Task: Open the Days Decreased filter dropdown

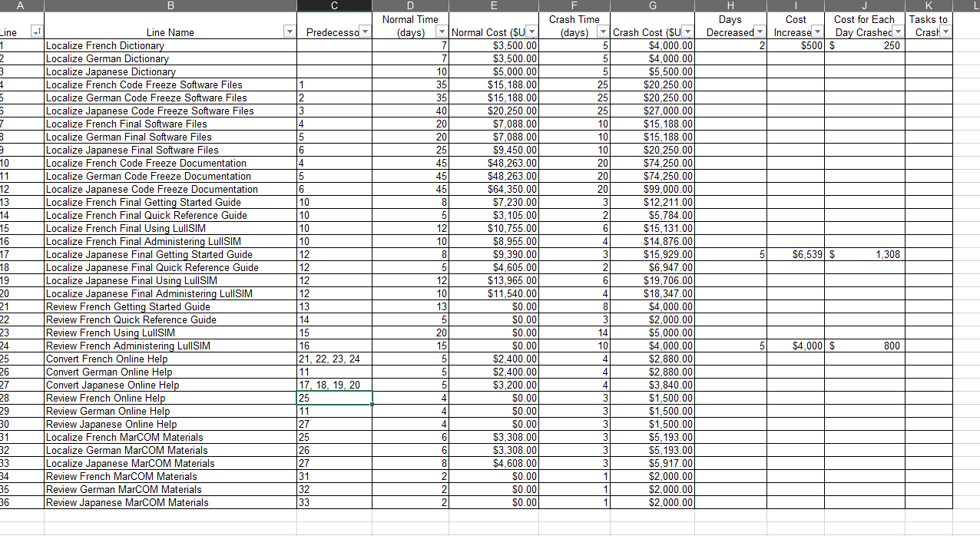Action: pos(761,31)
